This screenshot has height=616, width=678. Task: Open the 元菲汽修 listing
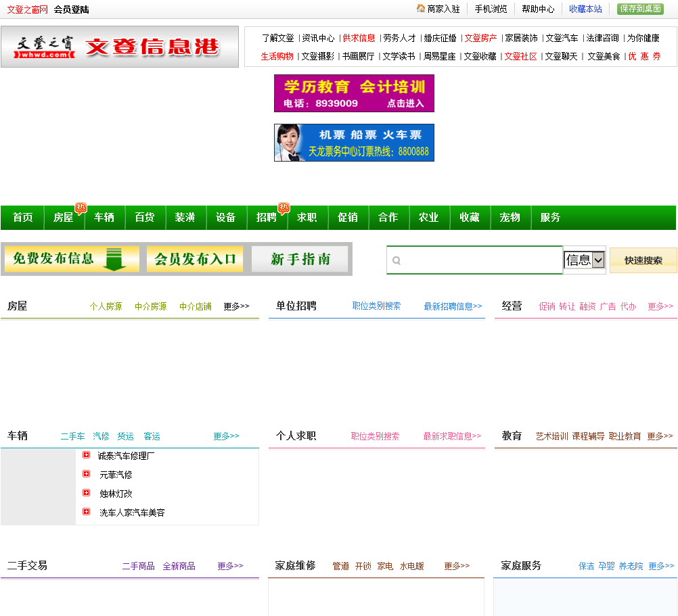point(116,475)
